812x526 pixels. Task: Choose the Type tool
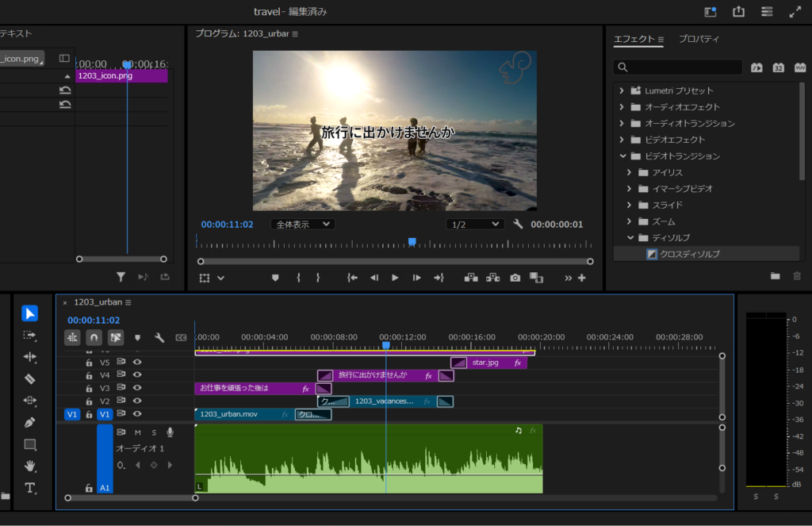[30, 488]
